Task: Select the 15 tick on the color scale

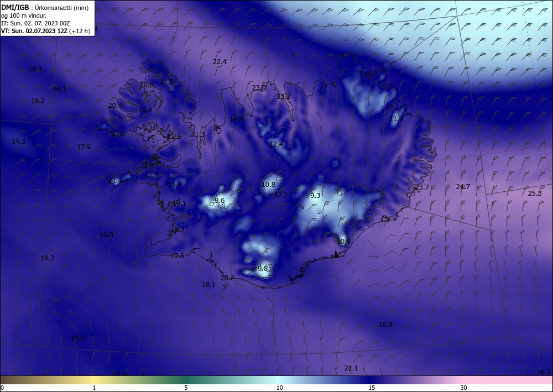Action: tap(372, 388)
